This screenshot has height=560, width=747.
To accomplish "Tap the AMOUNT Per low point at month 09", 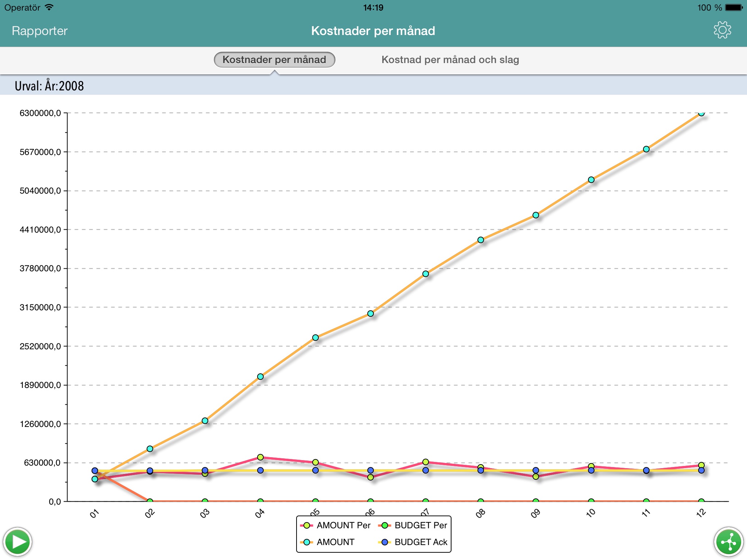I will 535,477.
